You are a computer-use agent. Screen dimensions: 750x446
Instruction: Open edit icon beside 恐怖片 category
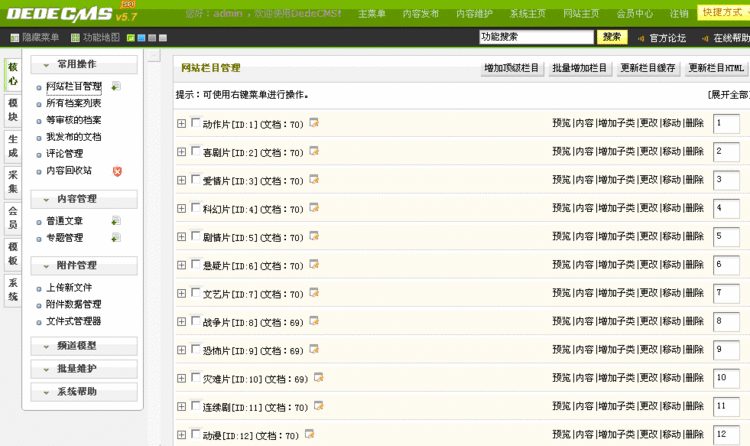[314, 349]
